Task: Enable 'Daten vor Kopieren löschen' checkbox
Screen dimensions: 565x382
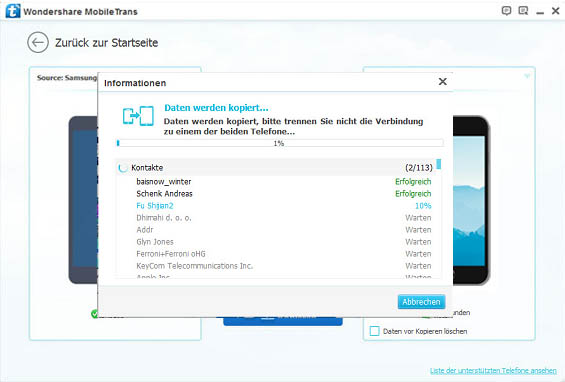Action: point(375,331)
